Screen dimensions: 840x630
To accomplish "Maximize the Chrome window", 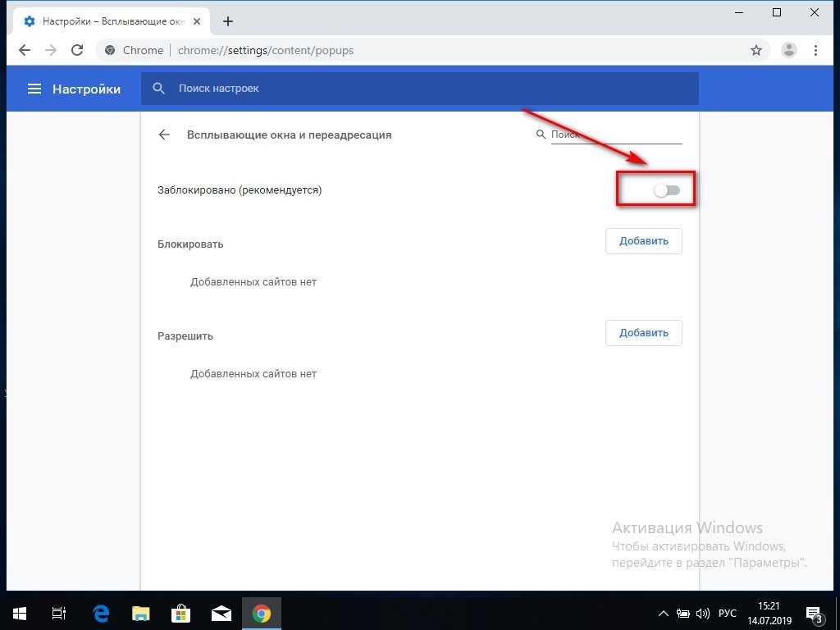I will [777, 12].
